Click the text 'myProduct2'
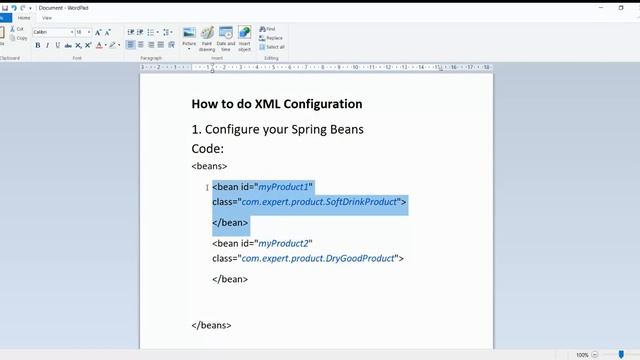Image resolution: width=640 pixels, height=360 pixels. pyautogui.click(x=284, y=244)
